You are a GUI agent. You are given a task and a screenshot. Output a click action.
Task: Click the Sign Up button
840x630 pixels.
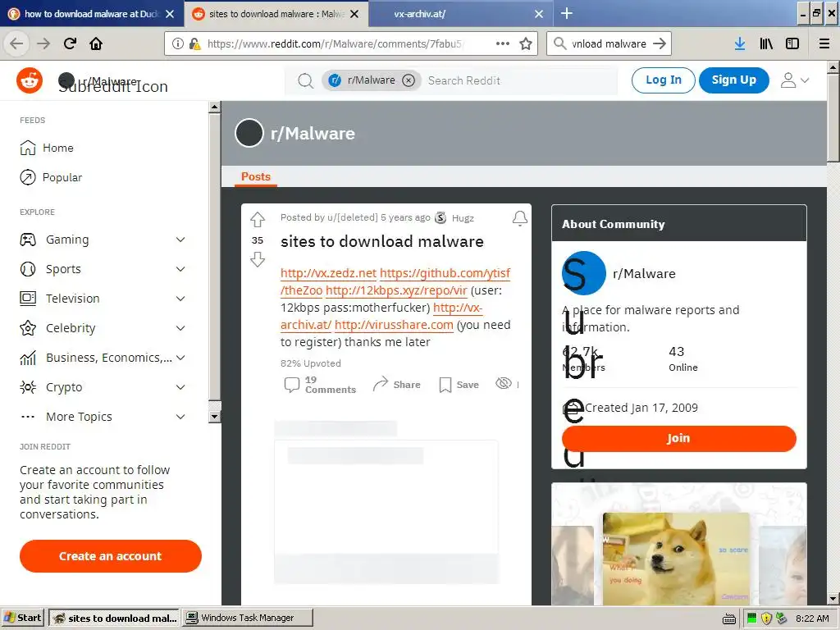[x=734, y=80]
